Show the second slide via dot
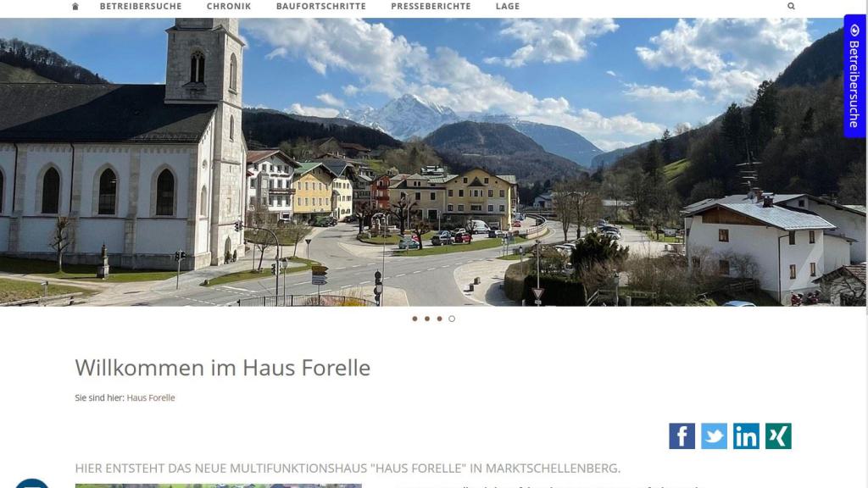 tap(427, 319)
